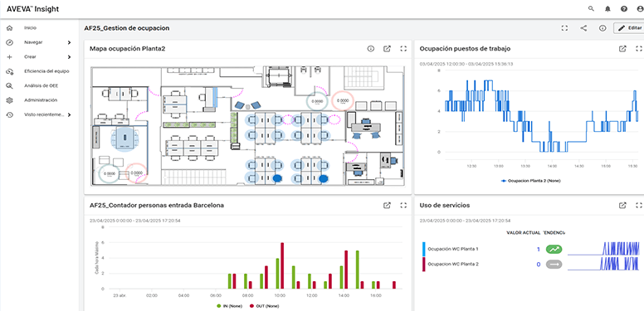Click current value 1 for WC Planta 1
Screen dimensions: 644x311
coord(539,249)
